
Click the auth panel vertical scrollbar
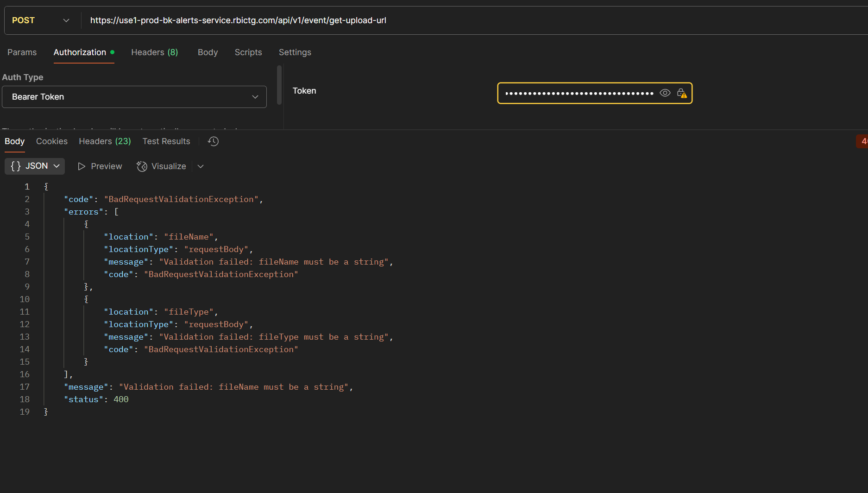coord(279,85)
